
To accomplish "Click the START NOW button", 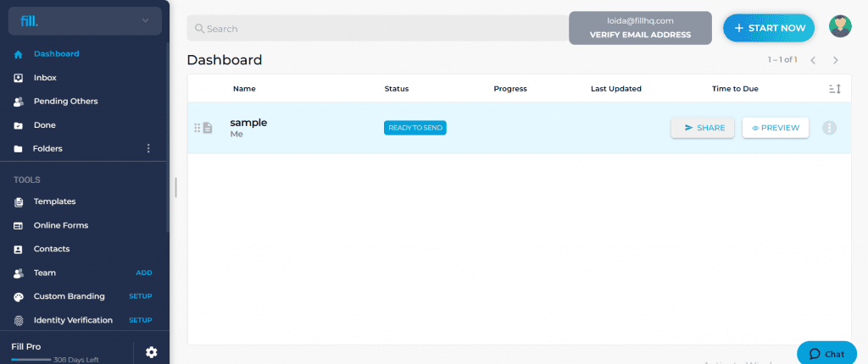I will 769,28.
